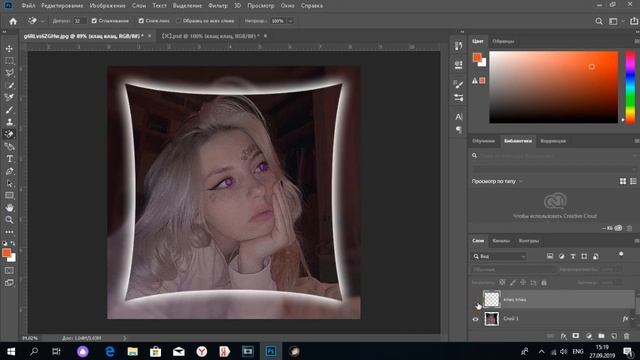The image size is (640, 360).
Task: Click on the vertical hue slider
Action: tap(631, 87)
